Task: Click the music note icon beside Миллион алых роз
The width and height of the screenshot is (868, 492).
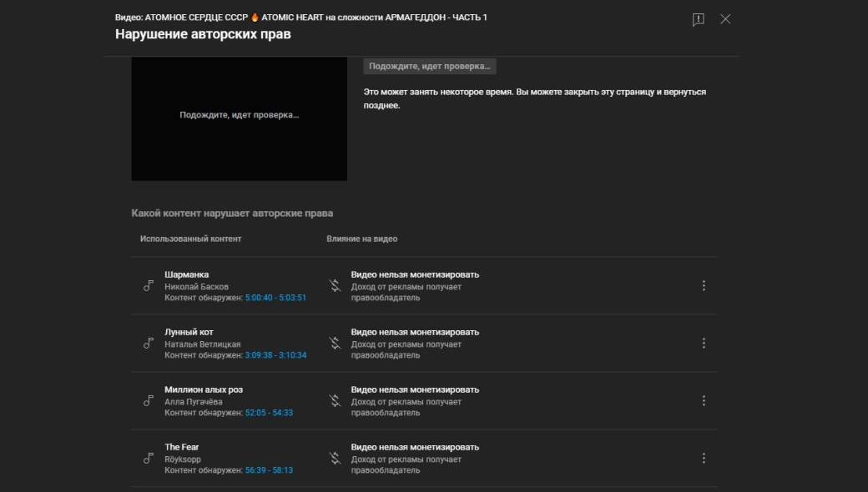Action: click(x=149, y=401)
